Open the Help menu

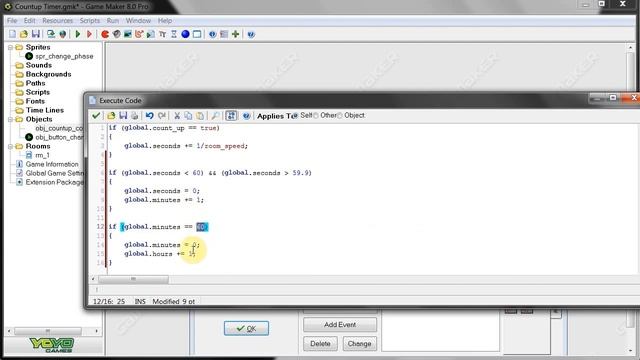tap(165, 20)
